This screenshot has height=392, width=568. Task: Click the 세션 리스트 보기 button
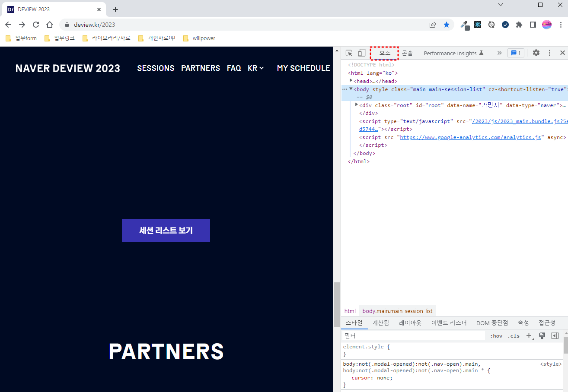(x=166, y=231)
